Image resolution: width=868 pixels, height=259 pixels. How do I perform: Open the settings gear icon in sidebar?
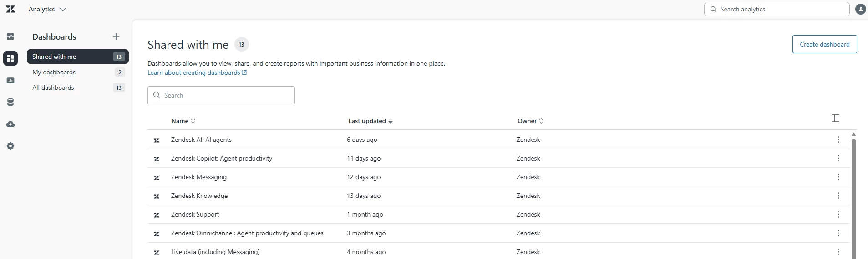pyautogui.click(x=10, y=146)
